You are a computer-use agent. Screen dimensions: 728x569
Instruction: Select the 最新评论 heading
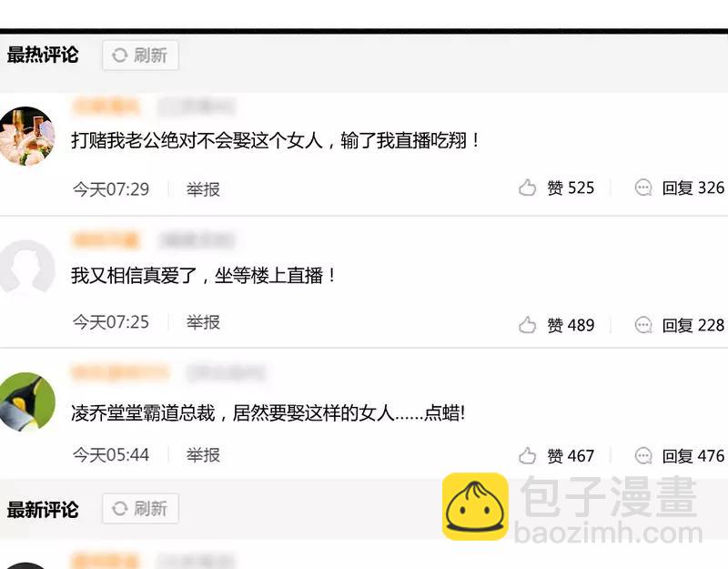coord(43,510)
